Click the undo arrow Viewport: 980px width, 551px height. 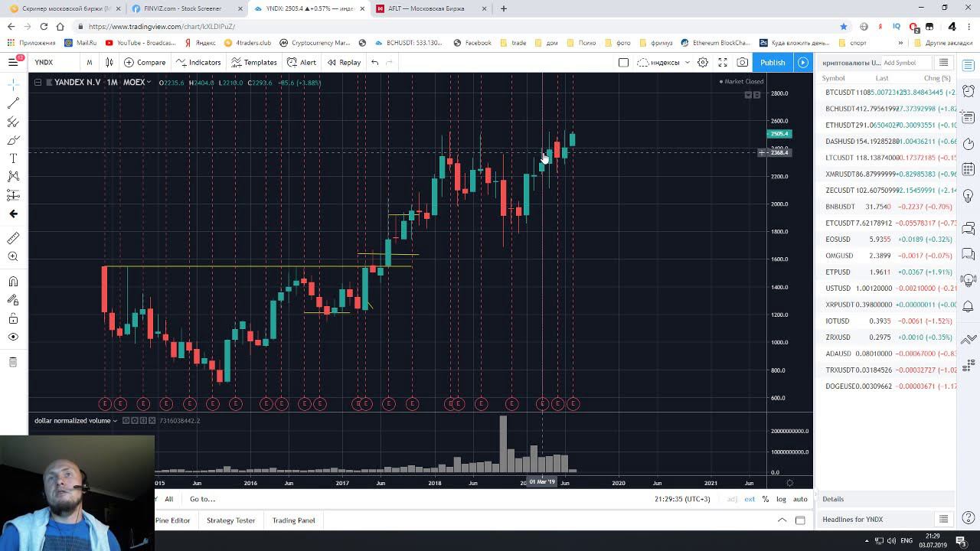click(x=374, y=62)
